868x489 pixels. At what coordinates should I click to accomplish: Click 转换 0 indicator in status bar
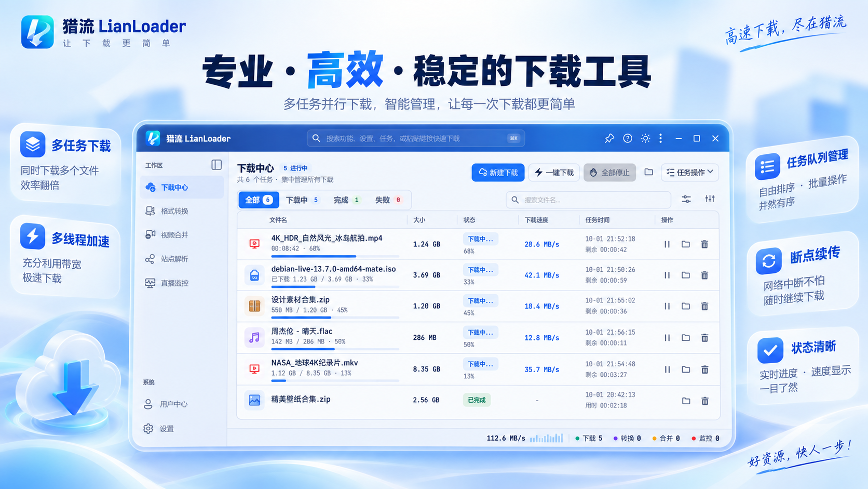pos(627,438)
